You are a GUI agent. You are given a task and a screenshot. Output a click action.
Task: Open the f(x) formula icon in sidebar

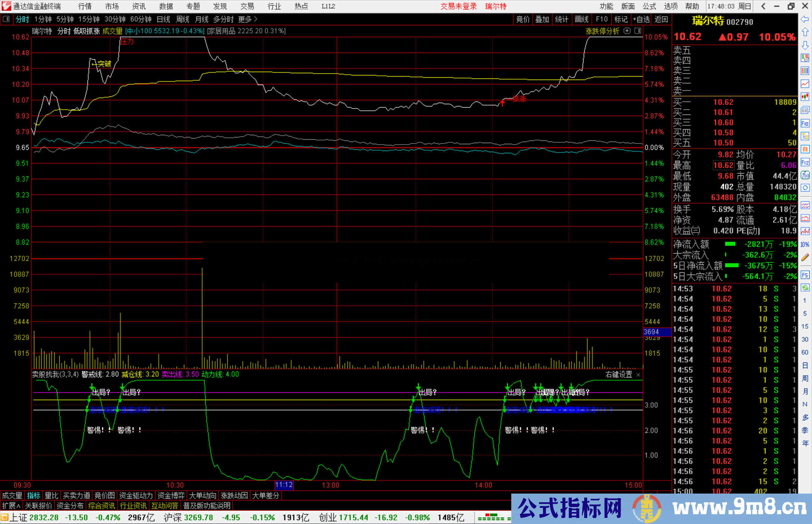click(x=805, y=175)
